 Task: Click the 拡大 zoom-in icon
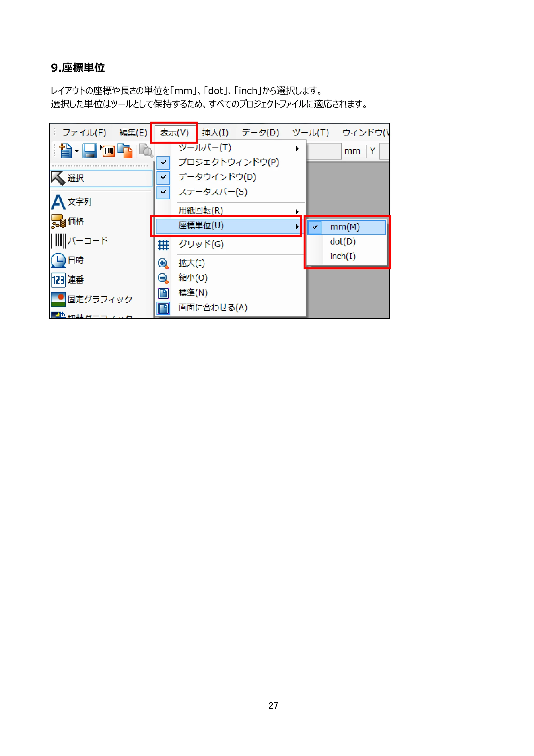163,263
